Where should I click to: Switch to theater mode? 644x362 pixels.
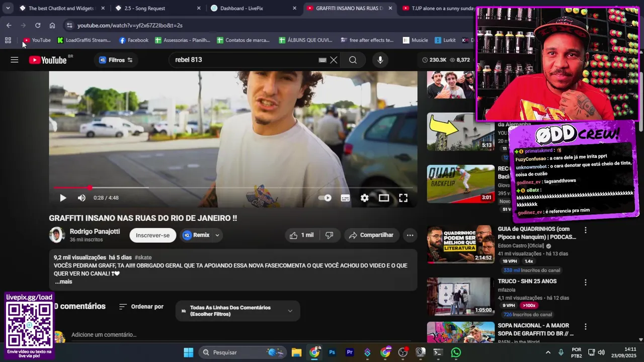(x=384, y=198)
